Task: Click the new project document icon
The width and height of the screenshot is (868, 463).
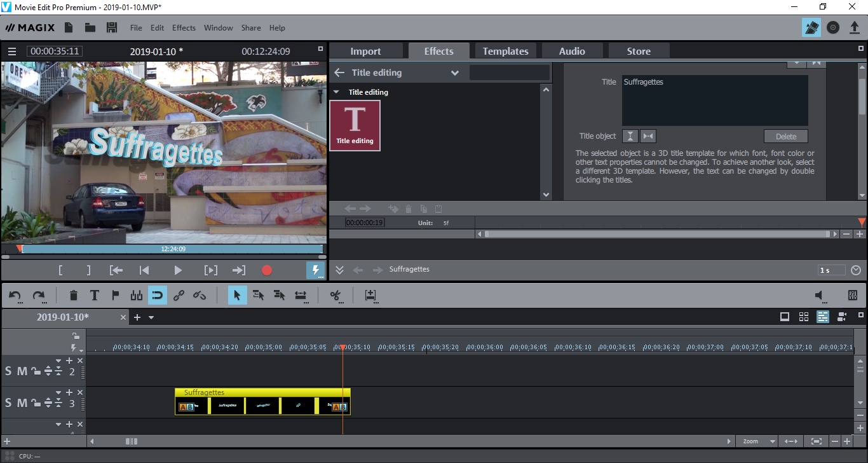Action: coord(69,27)
